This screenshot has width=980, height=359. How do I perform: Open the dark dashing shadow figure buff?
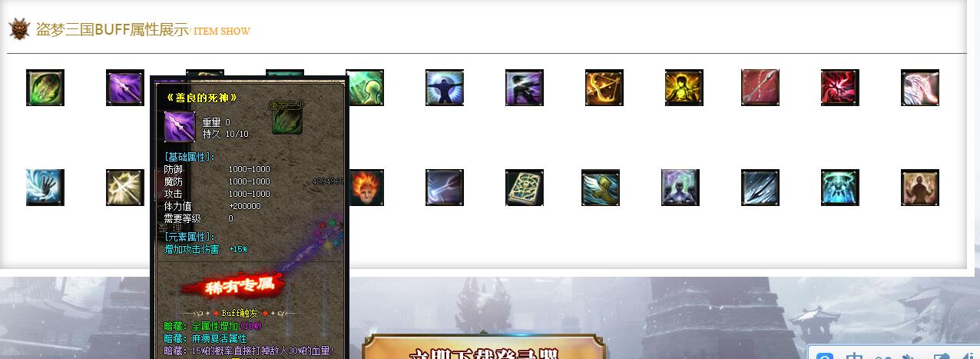point(525,88)
